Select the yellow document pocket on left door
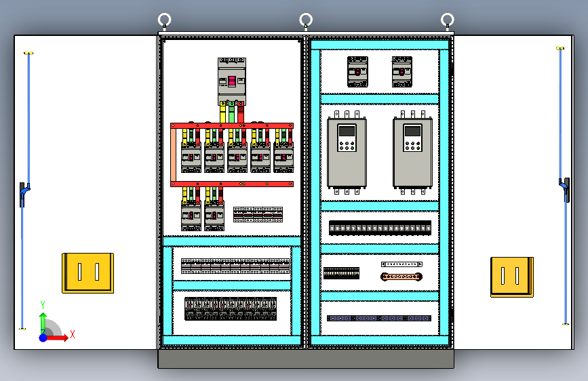Screen dimensions: 588x381 (x=87, y=273)
